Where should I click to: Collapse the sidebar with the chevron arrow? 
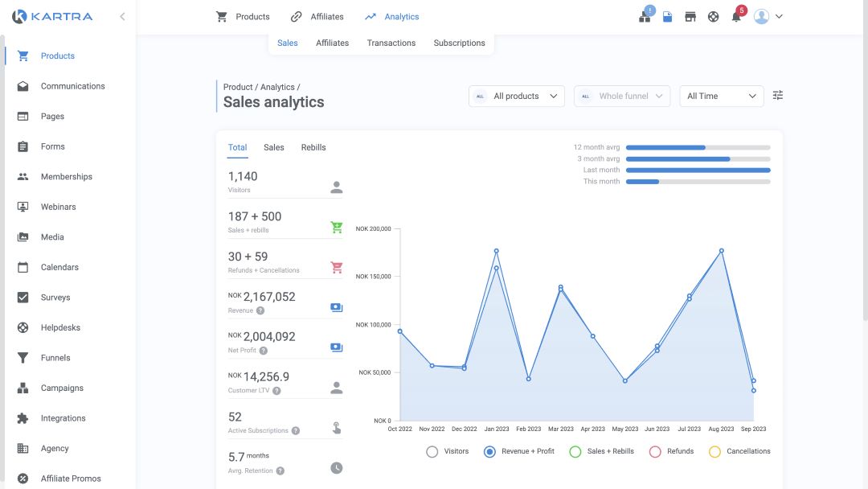pyautogui.click(x=122, y=16)
